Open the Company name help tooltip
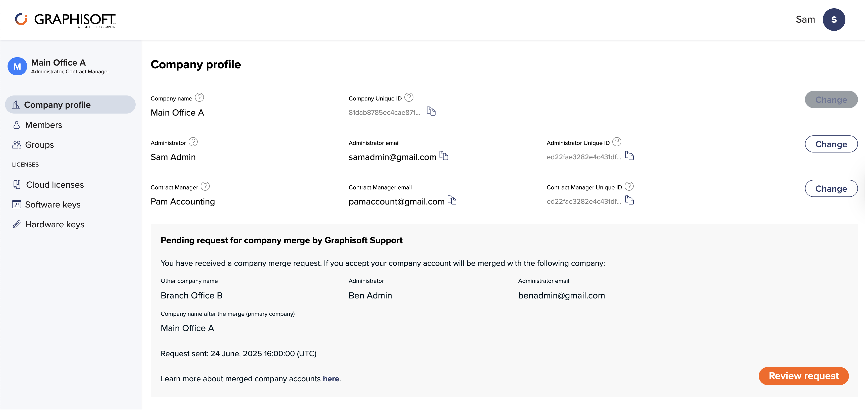868x413 pixels. pyautogui.click(x=199, y=97)
